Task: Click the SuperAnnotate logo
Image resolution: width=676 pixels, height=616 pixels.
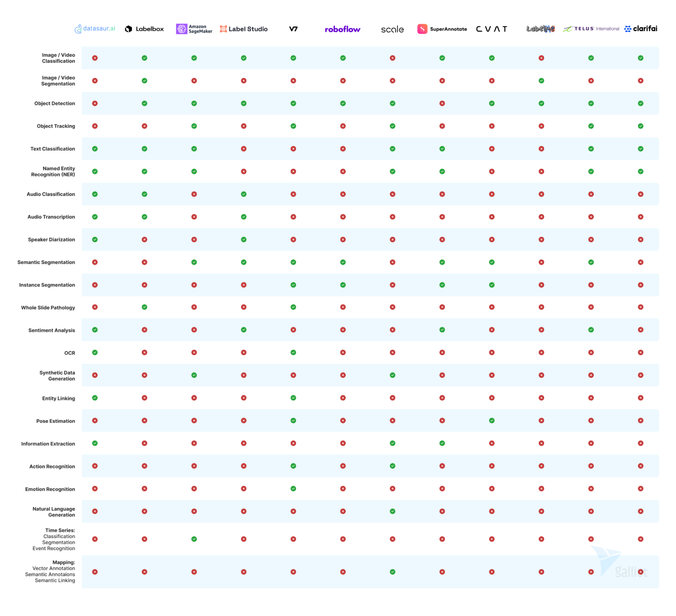Action: 442,29
